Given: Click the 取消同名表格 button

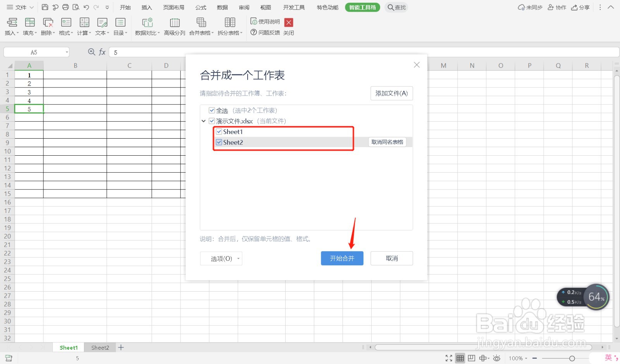Looking at the screenshot, I should pos(387,142).
